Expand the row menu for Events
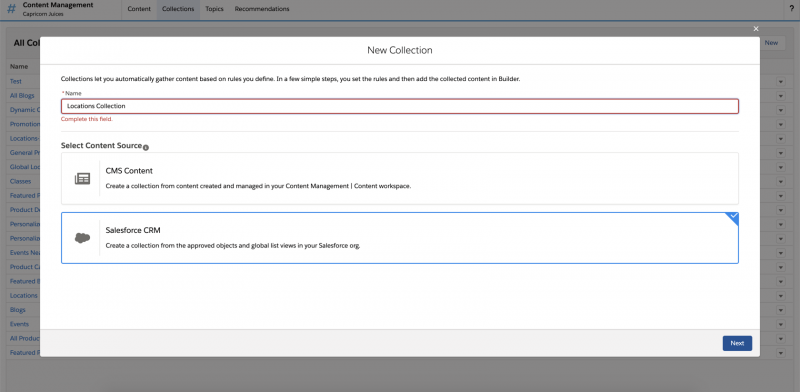Image resolution: width=800 pixels, height=392 pixels. [x=781, y=325]
